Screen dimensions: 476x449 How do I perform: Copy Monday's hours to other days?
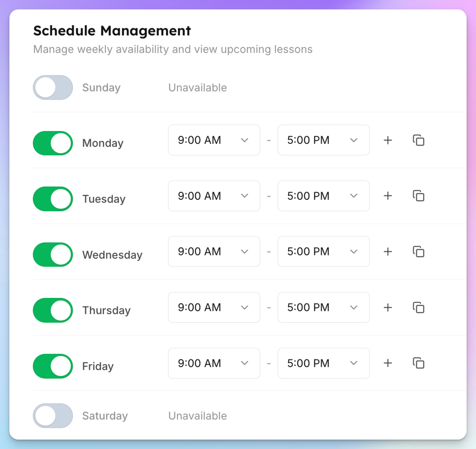[x=418, y=140]
